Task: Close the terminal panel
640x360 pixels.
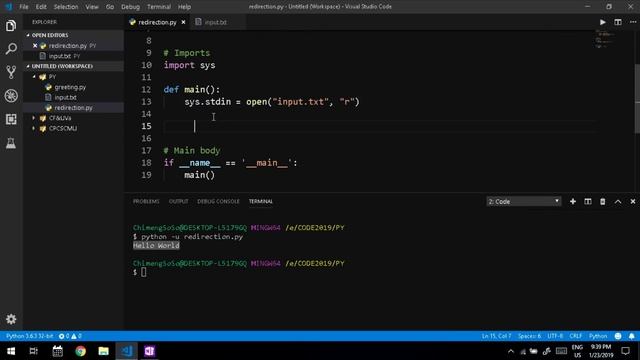Action: click(633, 202)
